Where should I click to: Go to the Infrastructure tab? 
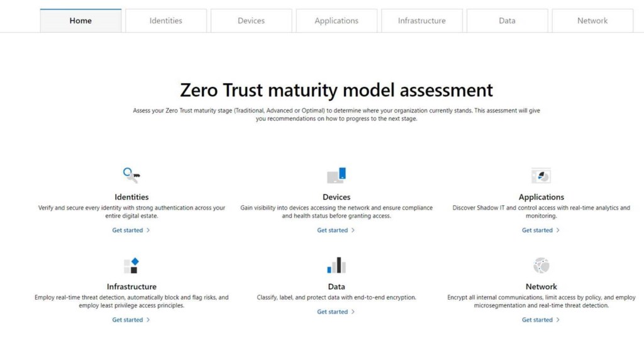(421, 21)
